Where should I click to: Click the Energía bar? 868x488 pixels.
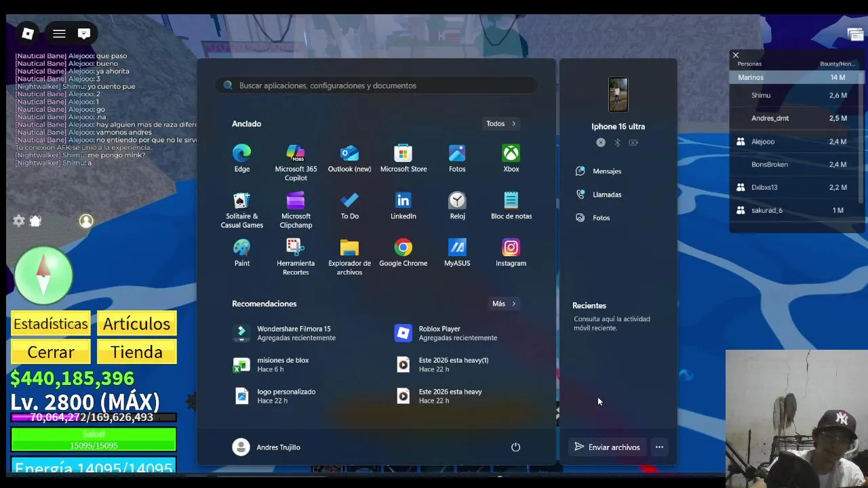pyautogui.click(x=94, y=466)
